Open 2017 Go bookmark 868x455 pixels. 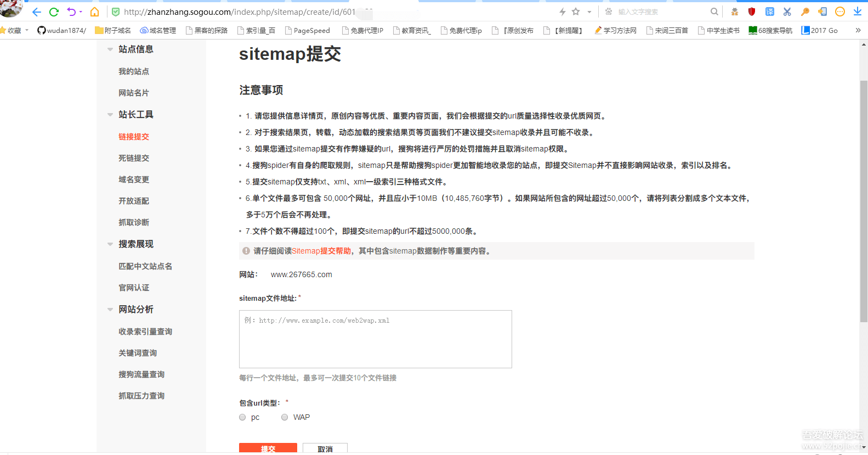(x=820, y=30)
